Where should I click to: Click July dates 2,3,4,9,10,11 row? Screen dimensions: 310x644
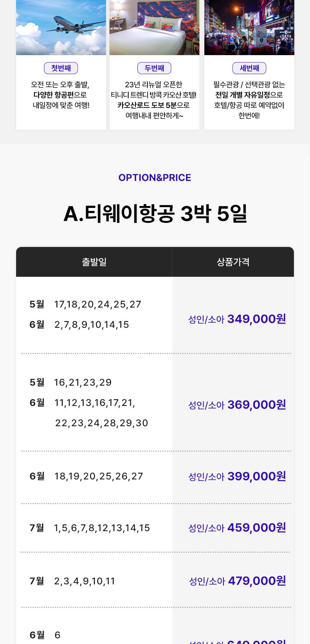point(72,581)
